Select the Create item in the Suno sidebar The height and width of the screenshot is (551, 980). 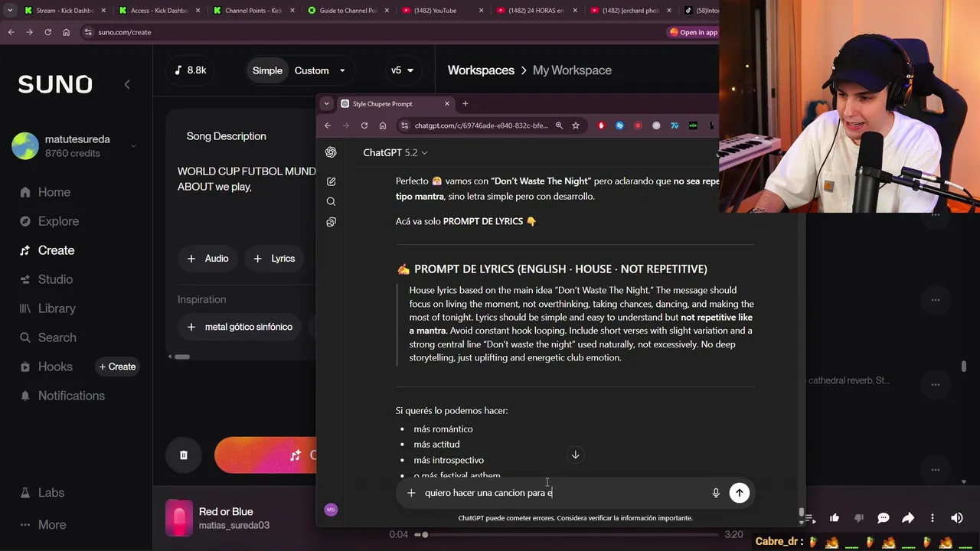tap(47, 250)
